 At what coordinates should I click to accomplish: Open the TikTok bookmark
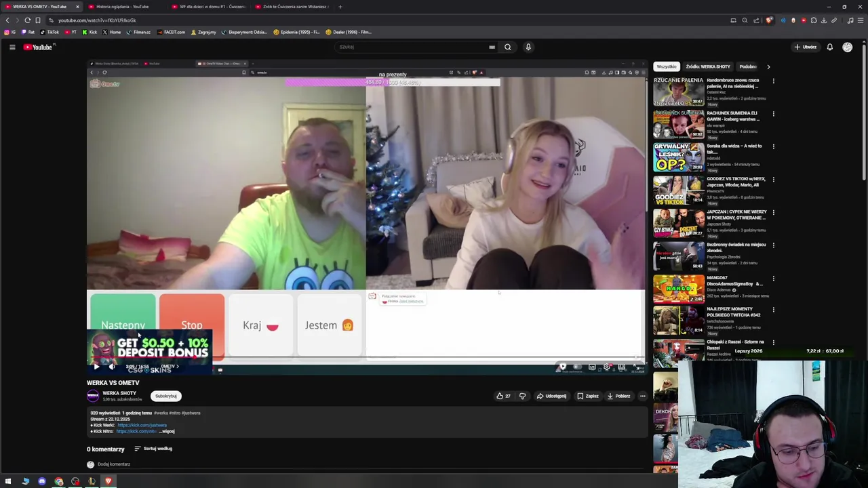pos(50,32)
